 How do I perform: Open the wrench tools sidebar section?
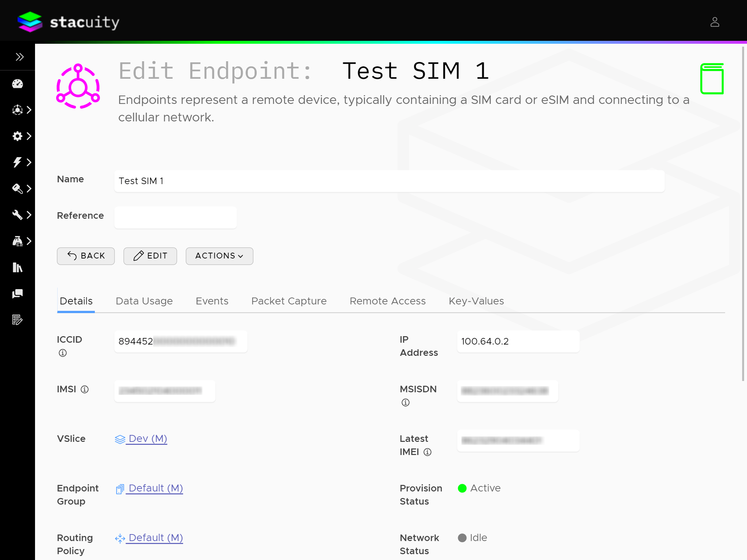(22, 215)
